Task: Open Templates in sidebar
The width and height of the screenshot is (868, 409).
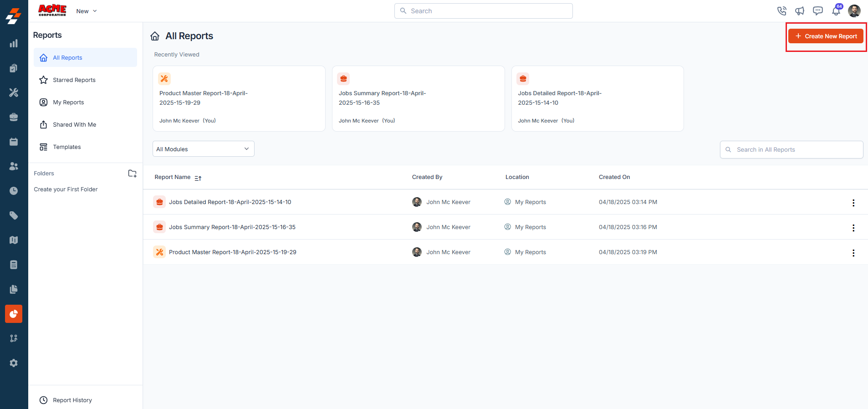Action: coord(85,147)
